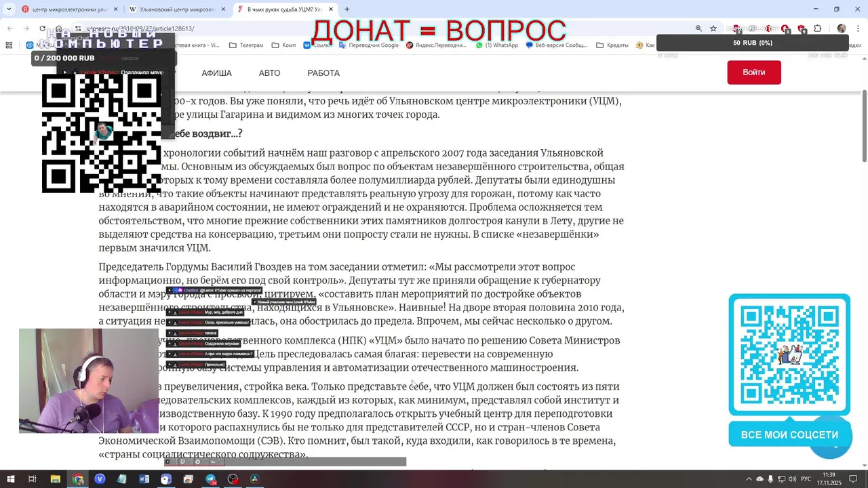Open Task View on the taskbar
The image size is (868, 488).
click(32, 479)
